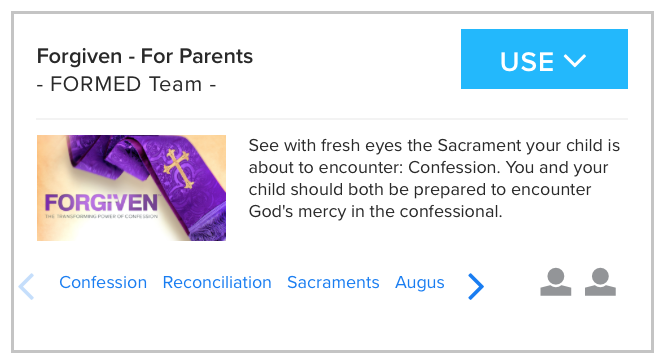Click the blue USE button
Viewport: 664px width, 362px height.
pyautogui.click(x=544, y=59)
